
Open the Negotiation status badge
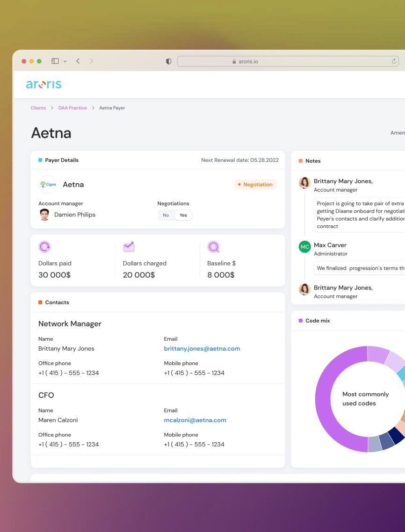coord(255,184)
